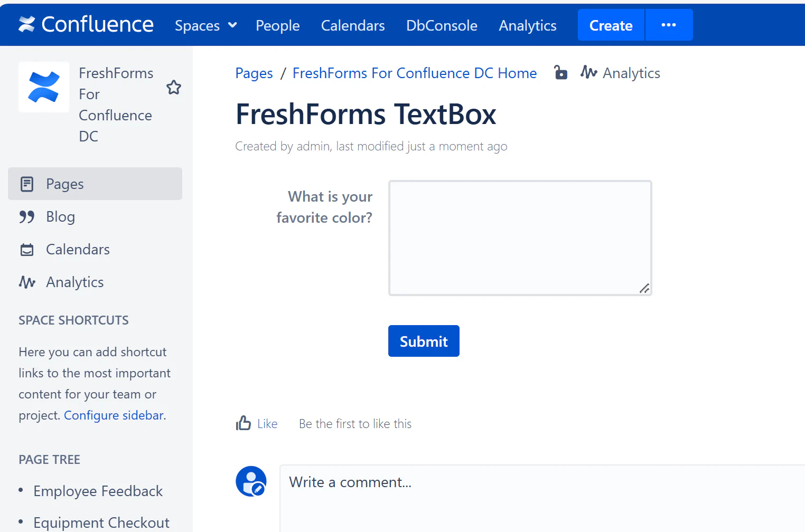The width and height of the screenshot is (805, 532).
Task: Like this page
Action: (x=267, y=423)
